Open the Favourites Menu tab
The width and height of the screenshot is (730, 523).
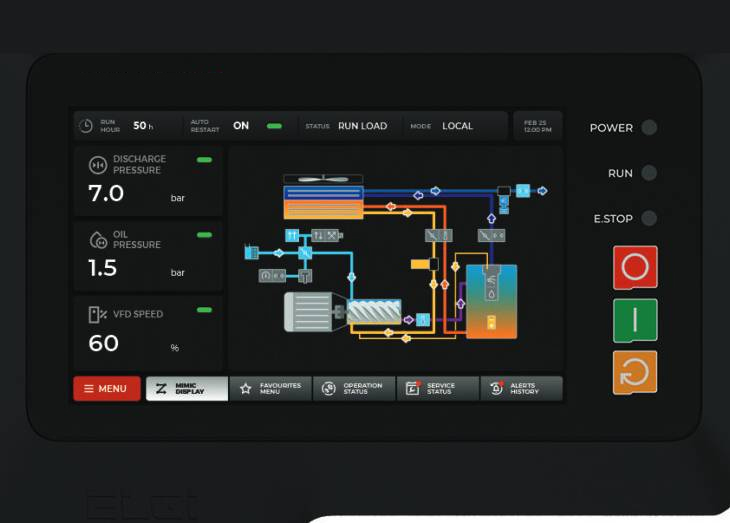pos(270,388)
